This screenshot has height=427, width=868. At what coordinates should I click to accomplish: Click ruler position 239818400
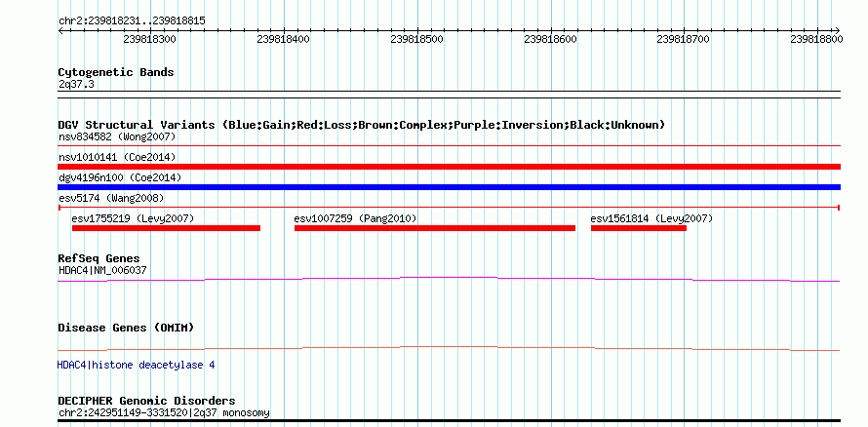(x=284, y=39)
